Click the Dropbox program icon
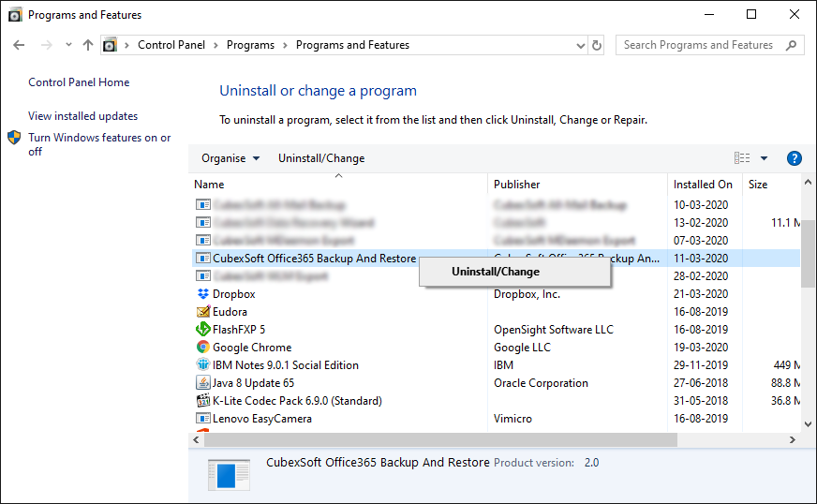817x504 pixels. pyautogui.click(x=202, y=294)
